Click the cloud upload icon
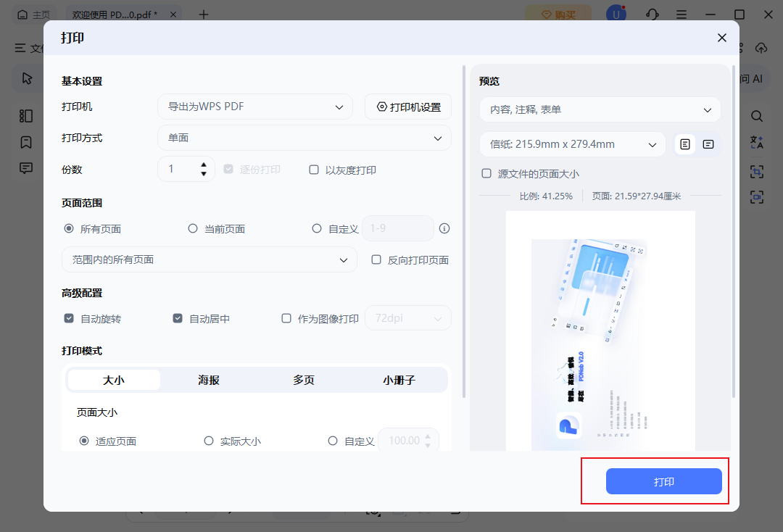The height and width of the screenshot is (532, 783). [761, 48]
